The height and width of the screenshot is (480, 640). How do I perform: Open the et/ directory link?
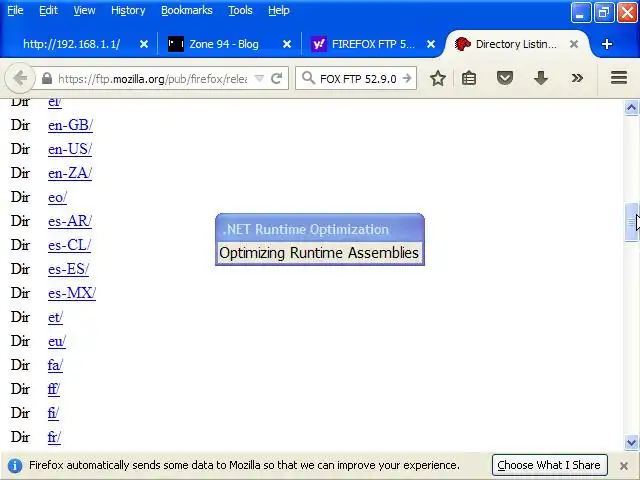(x=55, y=317)
